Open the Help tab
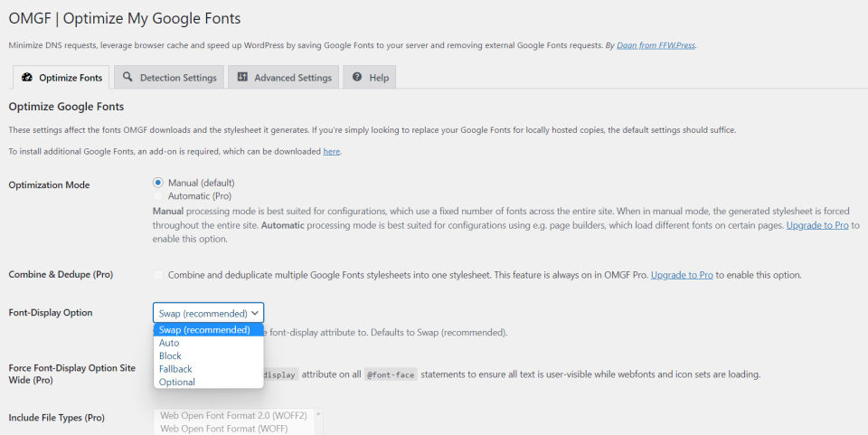Viewport: 868px width, 435px height. [369, 78]
